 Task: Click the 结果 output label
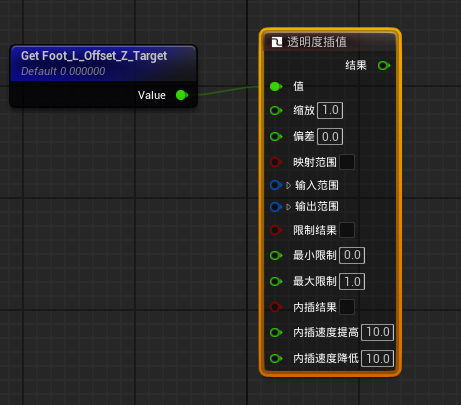point(356,65)
